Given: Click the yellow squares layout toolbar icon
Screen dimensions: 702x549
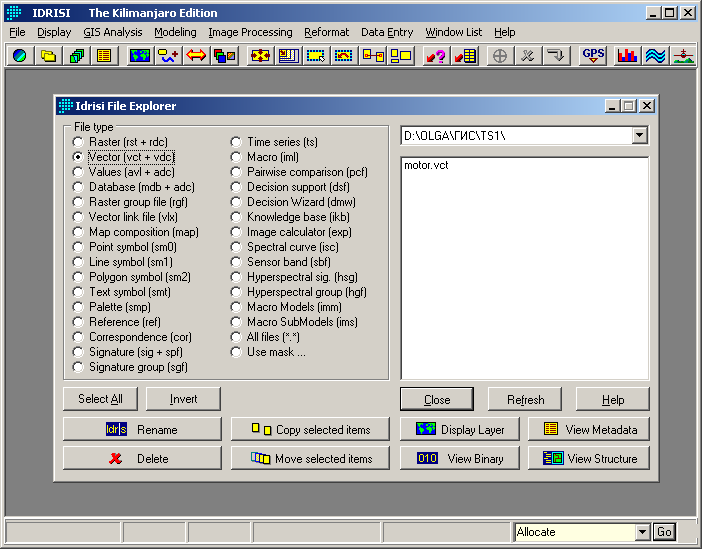Looking at the screenshot, I should 401,56.
